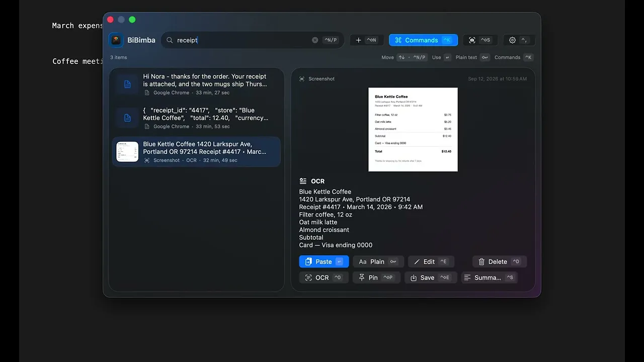Click the Move arrows shortcut hint

412,57
